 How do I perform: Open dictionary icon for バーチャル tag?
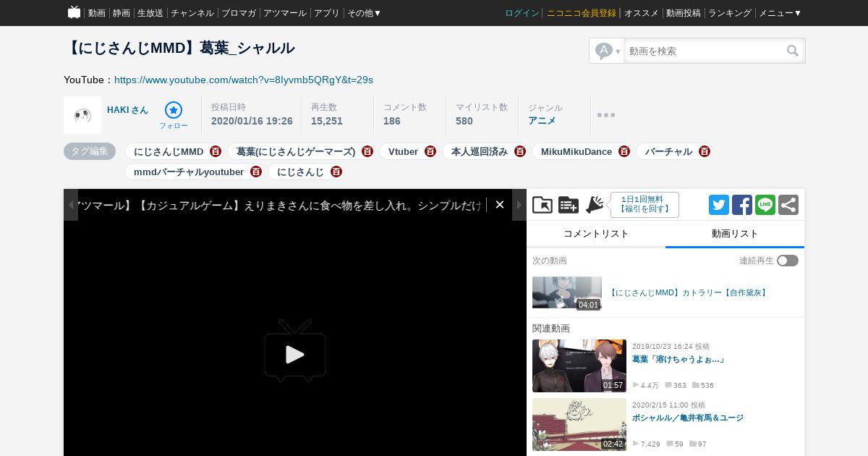[x=705, y=151]
